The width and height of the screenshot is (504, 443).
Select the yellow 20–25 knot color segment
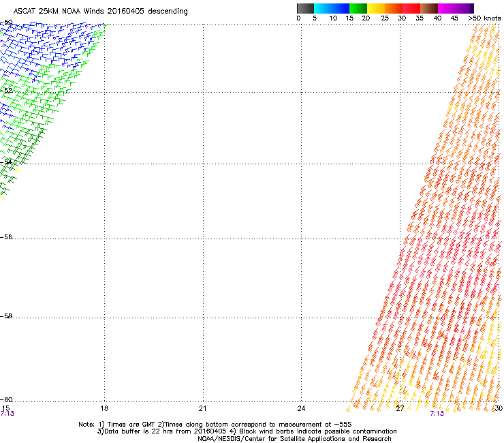(x=376, y=8)
